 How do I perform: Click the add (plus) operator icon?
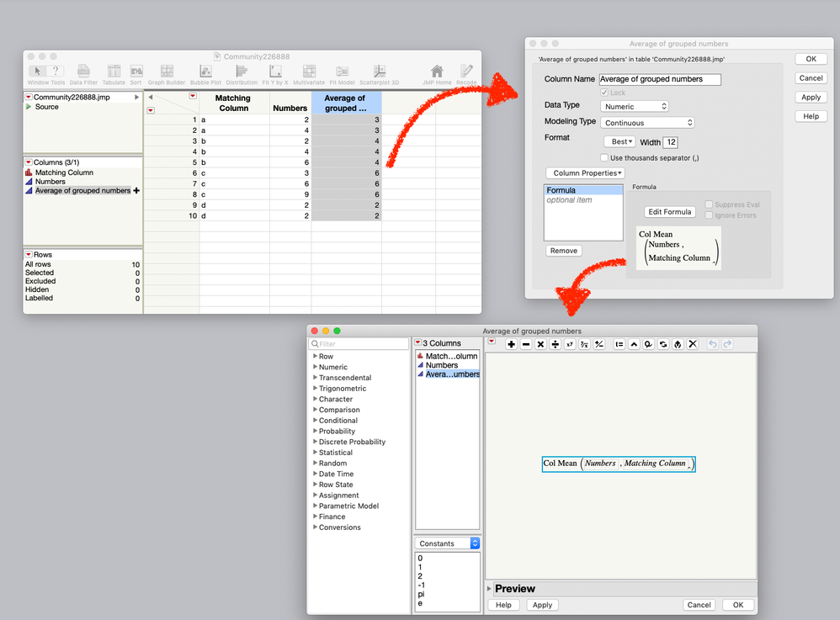(511, 344)
